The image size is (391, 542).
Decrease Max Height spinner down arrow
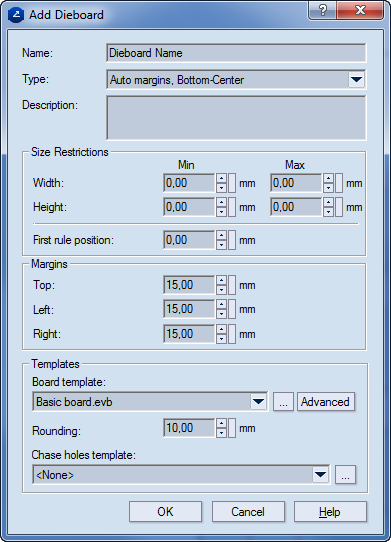[x=329, y=212]
